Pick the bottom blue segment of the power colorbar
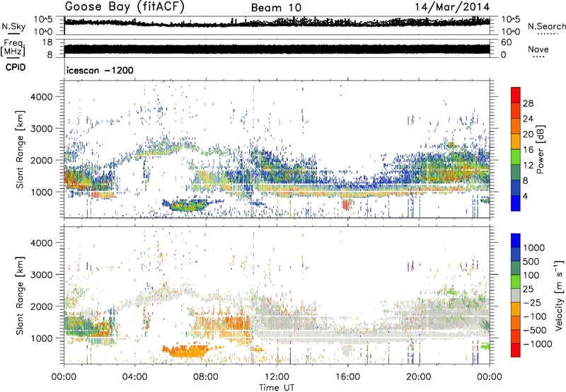 click(516, 204)
